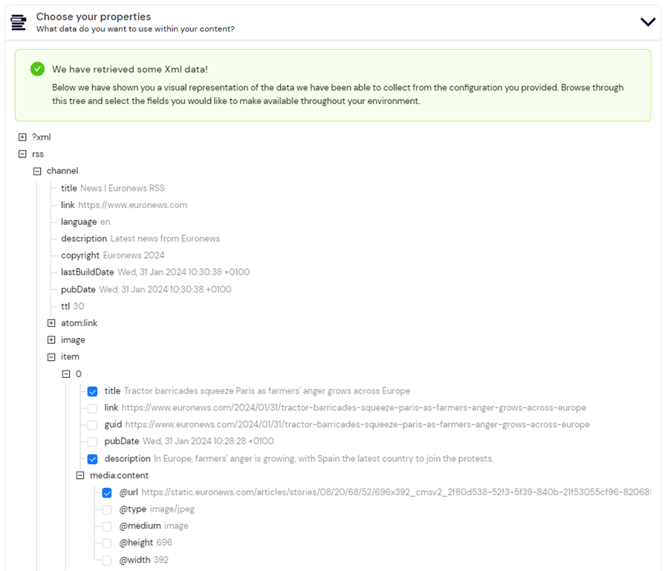
Task: Click the data stack icon beside the header
Action: pos(17,21)
